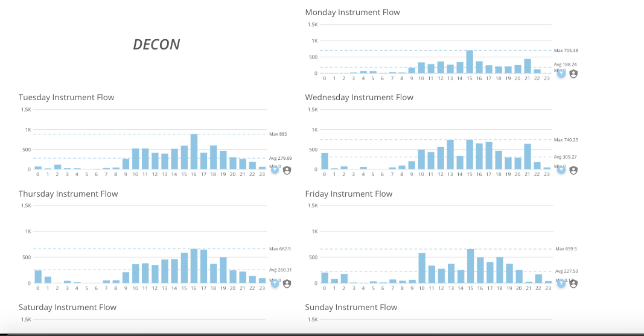Click the 1.5K axis label on Sunday chart
The image size is (644, 336).
click(x=313, y=319)
